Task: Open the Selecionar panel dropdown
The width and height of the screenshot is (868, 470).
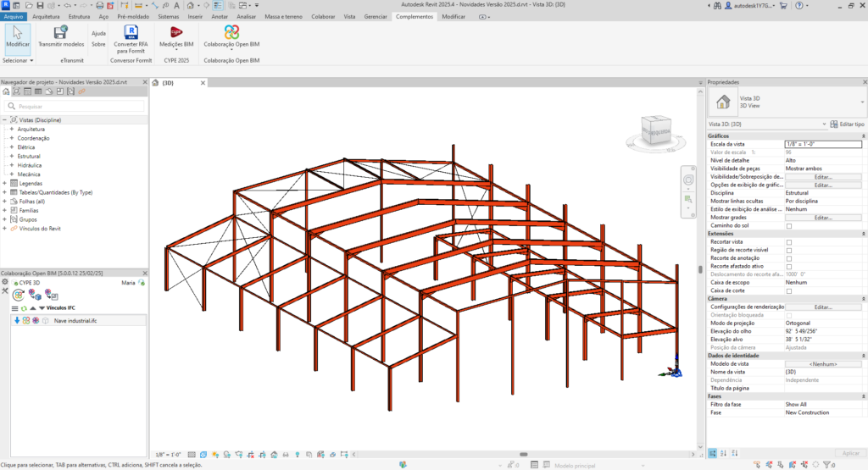Action: pyautogui.click(x=18, y=60)
